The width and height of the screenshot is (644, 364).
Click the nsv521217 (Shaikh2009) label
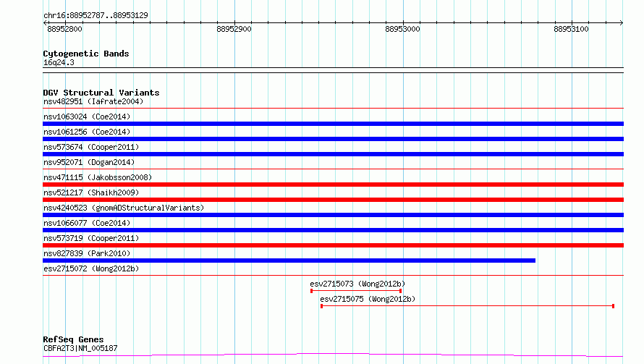tap(91, 192)
